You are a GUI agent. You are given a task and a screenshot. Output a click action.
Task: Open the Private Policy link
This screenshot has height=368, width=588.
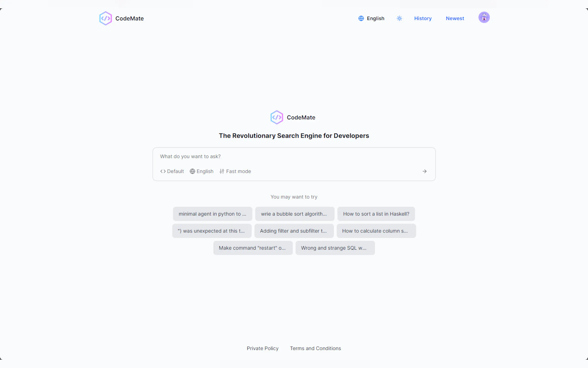[263, 348]
